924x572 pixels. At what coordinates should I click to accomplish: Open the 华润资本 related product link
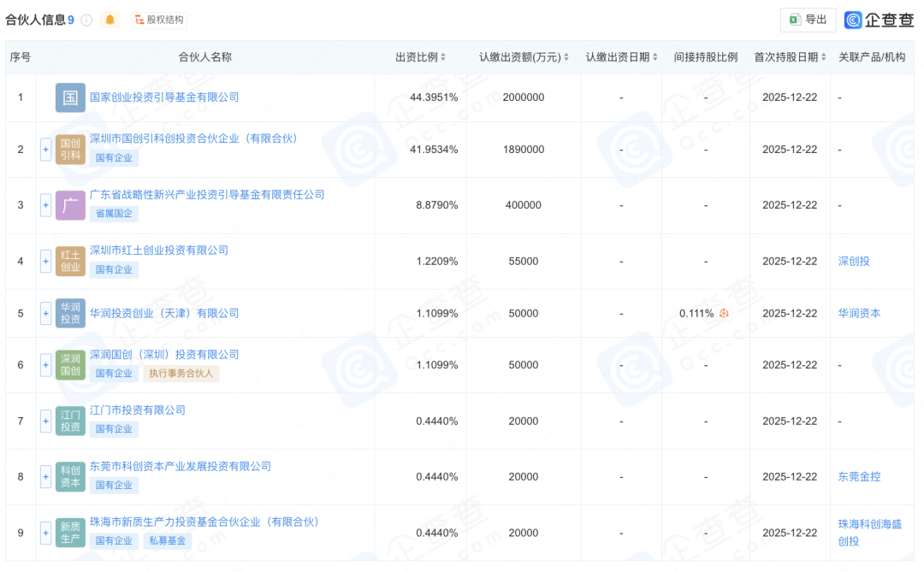coord(859,313)
